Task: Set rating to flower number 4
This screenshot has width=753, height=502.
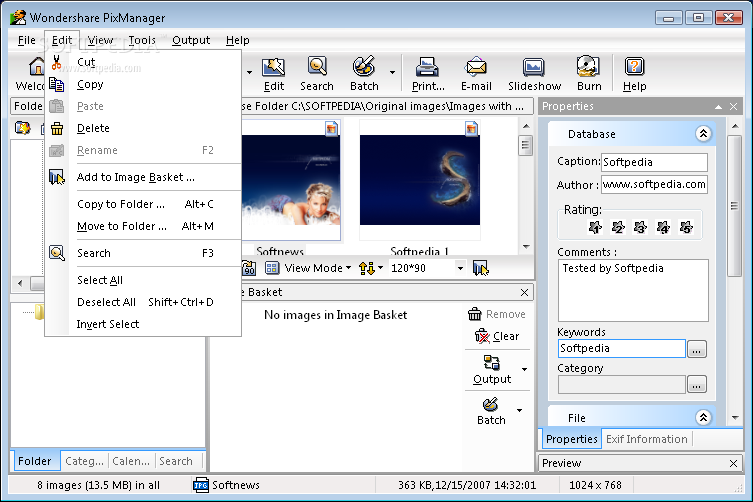Action: [663, 227]
